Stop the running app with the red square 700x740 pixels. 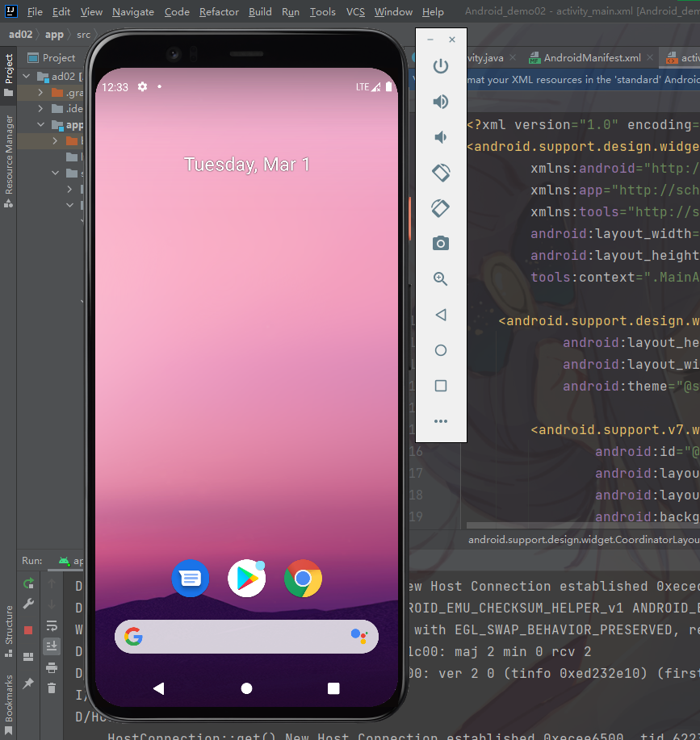click(28, 630)
